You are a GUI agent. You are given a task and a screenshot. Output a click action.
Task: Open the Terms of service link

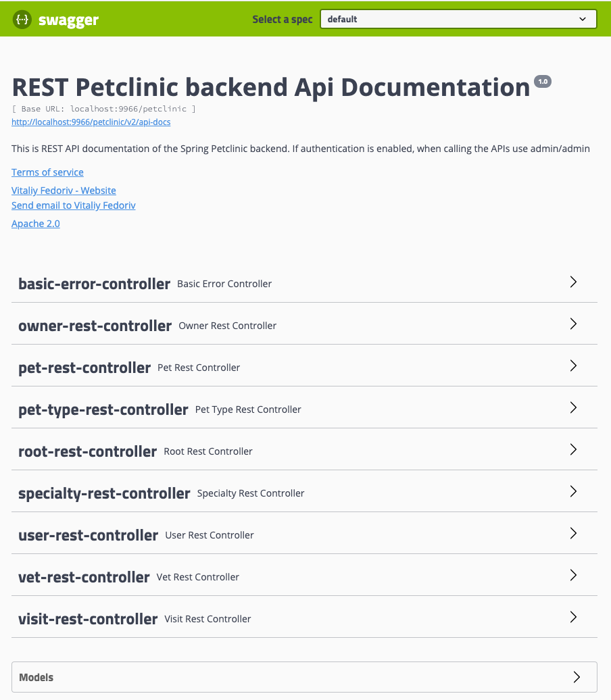click(x=47, y=172)
